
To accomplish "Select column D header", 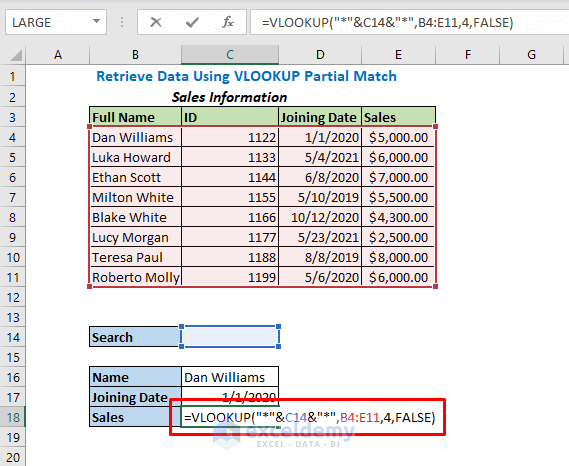I will coord(320,55).
